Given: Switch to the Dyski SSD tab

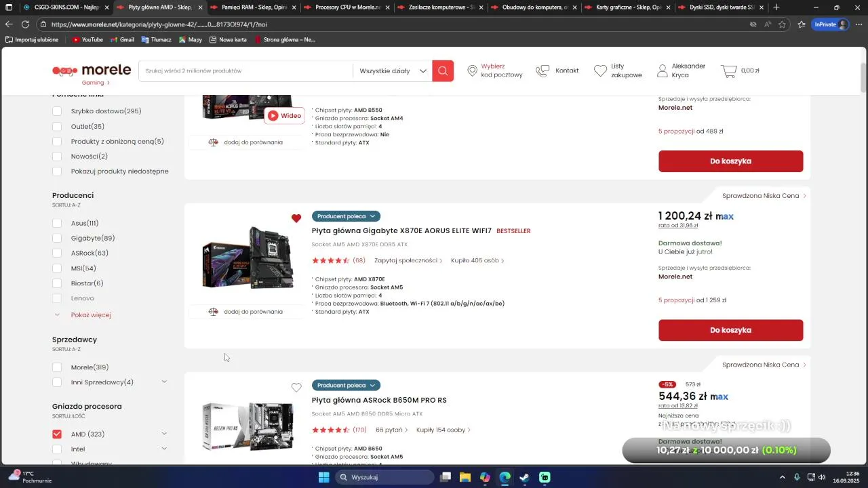Looking at the screenshot, I should [721, 7].
